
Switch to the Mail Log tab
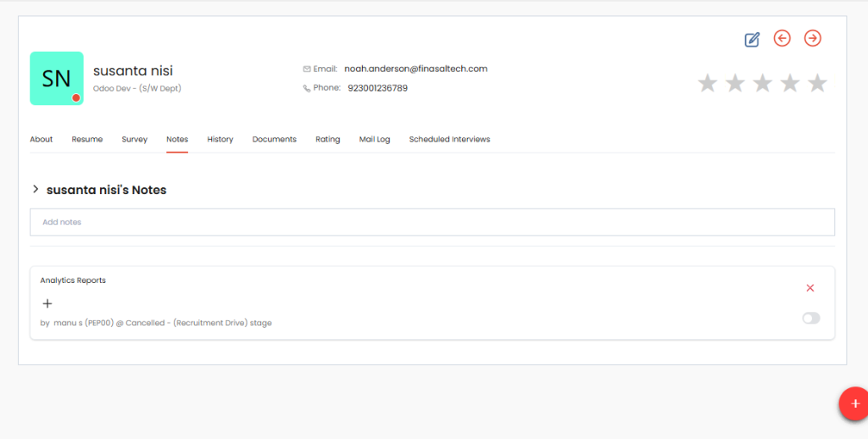(375, 139)
